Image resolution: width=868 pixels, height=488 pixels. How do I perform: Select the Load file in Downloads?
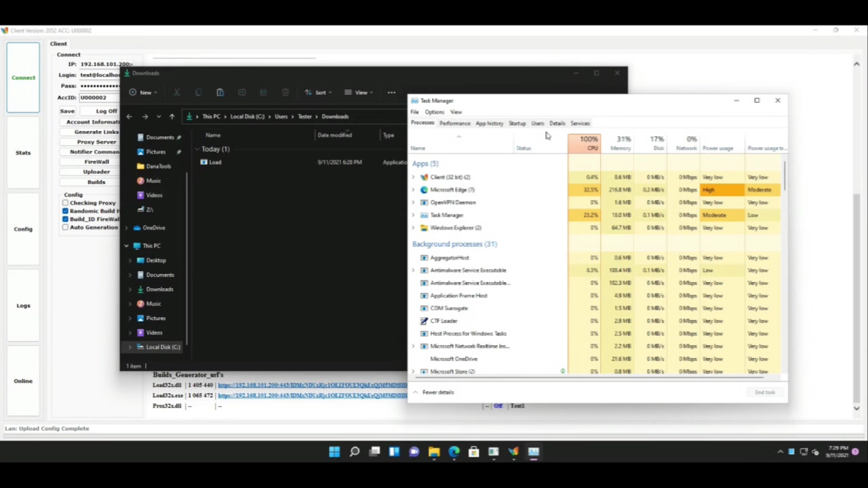(215, 162)
